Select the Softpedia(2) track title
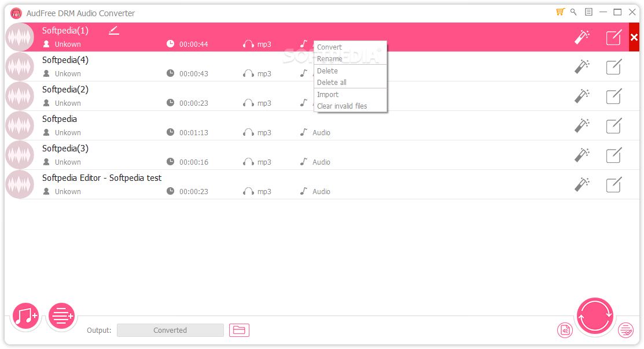Screen dimensions: 644x349 (x=65, y=90)
